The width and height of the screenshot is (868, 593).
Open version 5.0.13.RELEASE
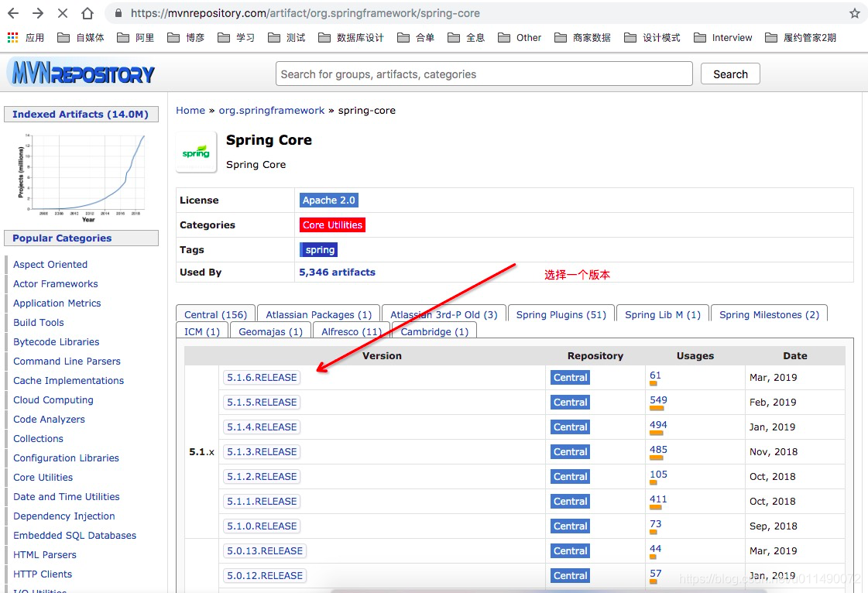coord(265,551)
